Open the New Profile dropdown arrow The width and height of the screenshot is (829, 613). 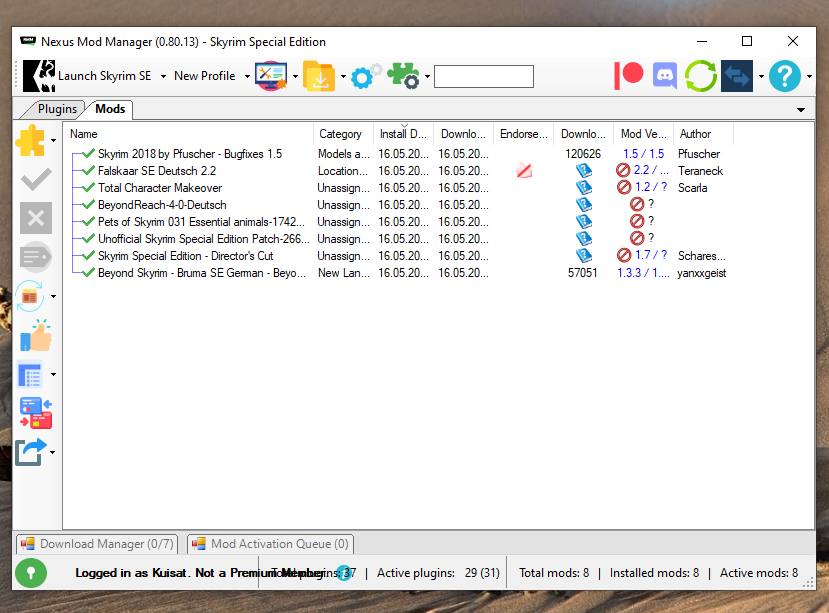247,76
